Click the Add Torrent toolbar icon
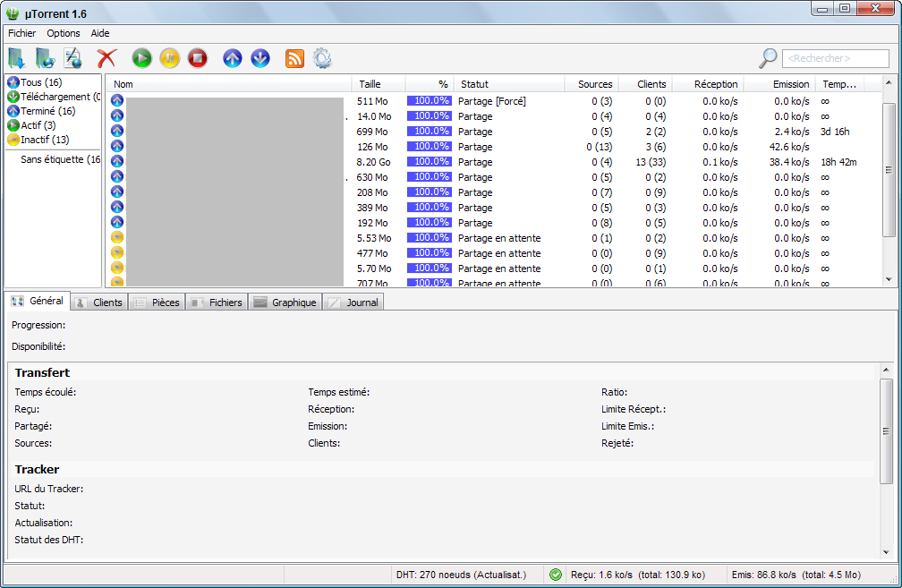Screen dimensions: 902x588 (16, 58)
